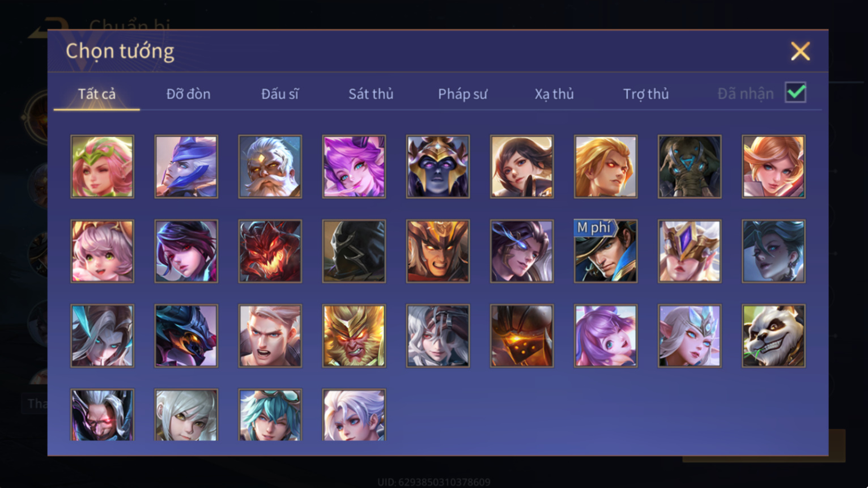This screenshot has width=868, height=488.
Task: Select the red lava demon hero
Action: 270,251
